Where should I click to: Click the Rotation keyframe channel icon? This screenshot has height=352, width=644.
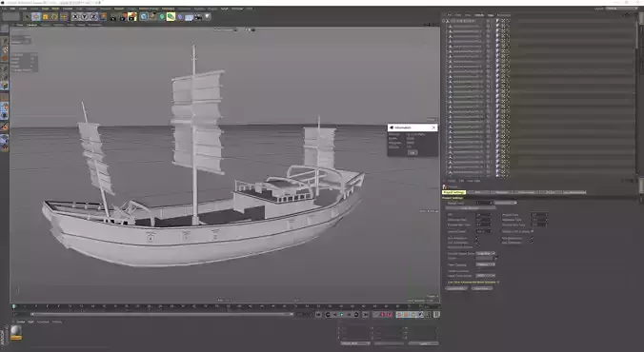click(413, 315)
